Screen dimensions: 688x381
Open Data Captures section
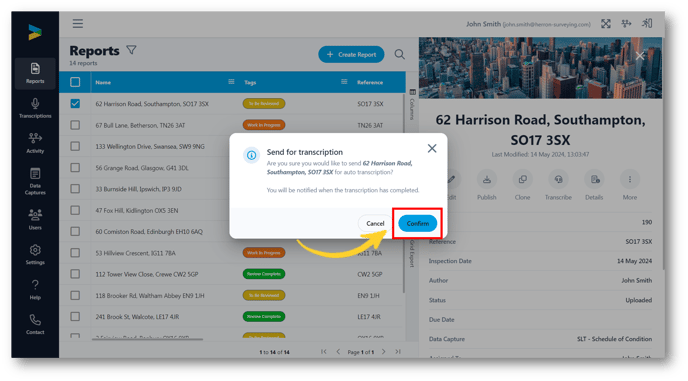[35, 181]
